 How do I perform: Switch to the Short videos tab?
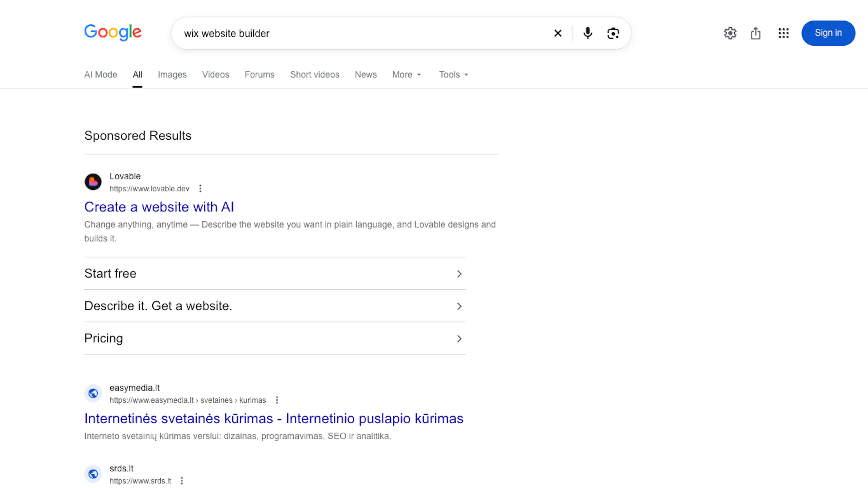(315, 75)
